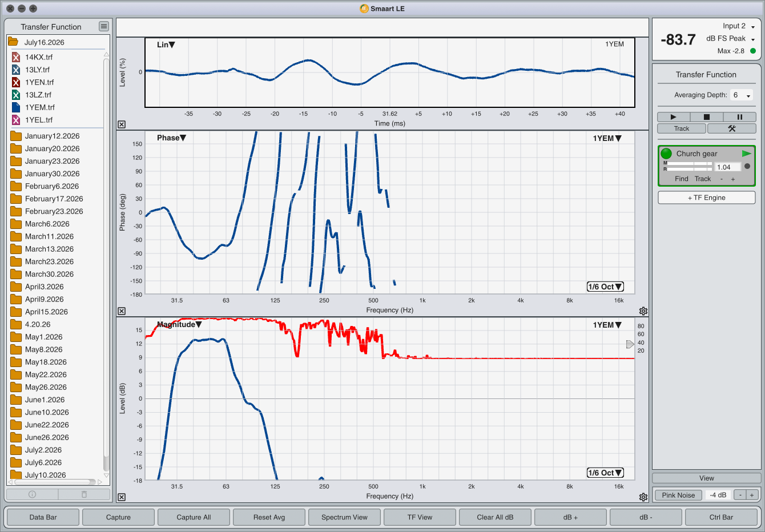Start the transfer function measurement
The height and width of the screenshot is (532, 765).
674,117
